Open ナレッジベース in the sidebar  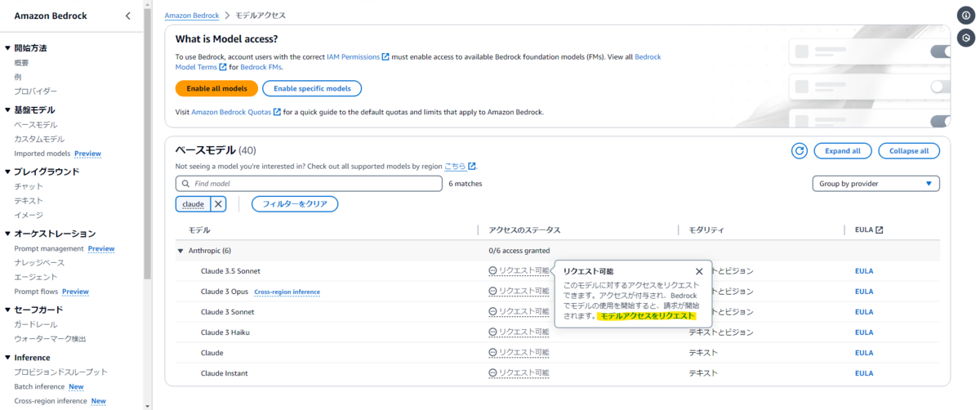[x=39, y=263]
